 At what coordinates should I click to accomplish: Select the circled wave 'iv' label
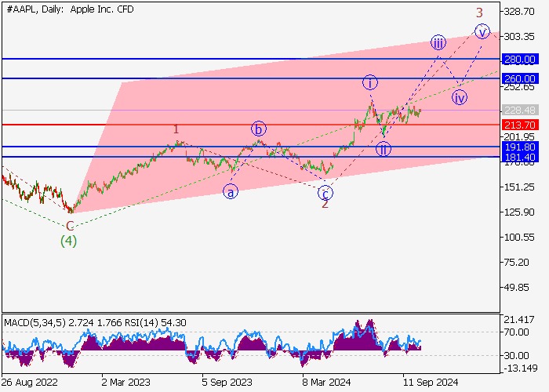point(459,98)
